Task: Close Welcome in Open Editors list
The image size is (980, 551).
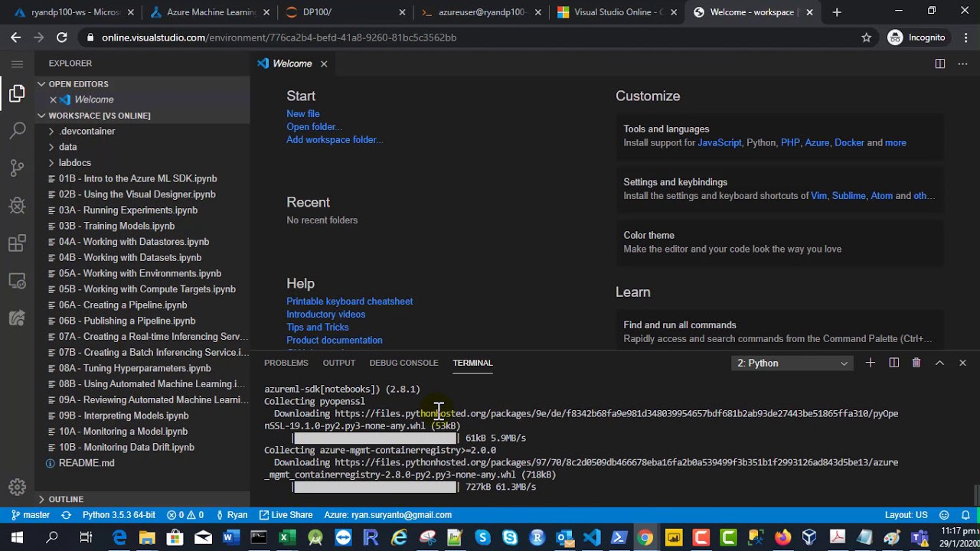Action: coord(53,99)
